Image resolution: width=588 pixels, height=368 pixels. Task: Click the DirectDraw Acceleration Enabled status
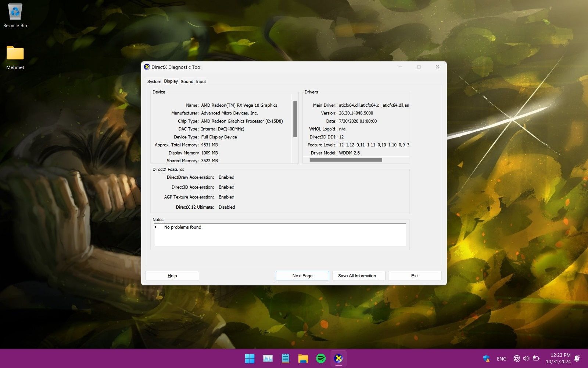coord(226,177)
